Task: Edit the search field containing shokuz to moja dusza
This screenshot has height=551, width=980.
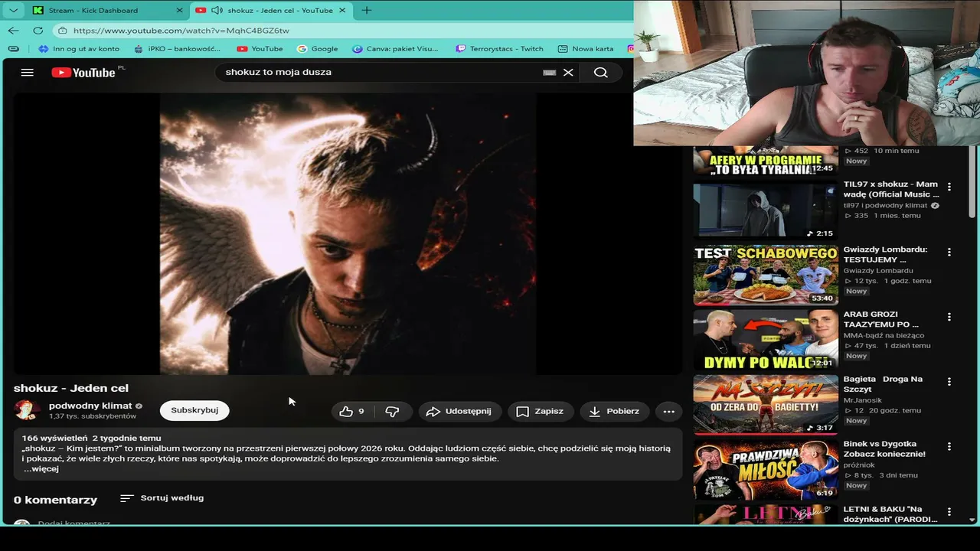Action: [379, 72]
